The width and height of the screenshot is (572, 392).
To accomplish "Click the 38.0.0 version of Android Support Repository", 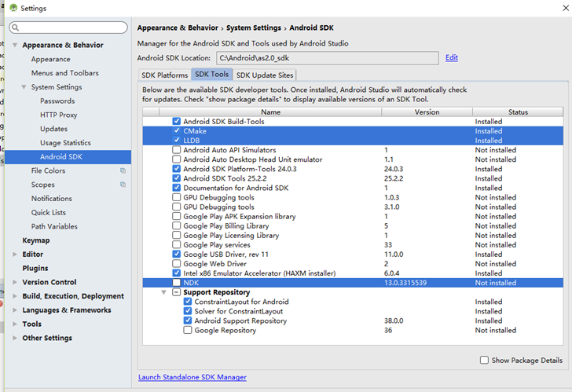I will pyautogui.click(x=394, y=321).
